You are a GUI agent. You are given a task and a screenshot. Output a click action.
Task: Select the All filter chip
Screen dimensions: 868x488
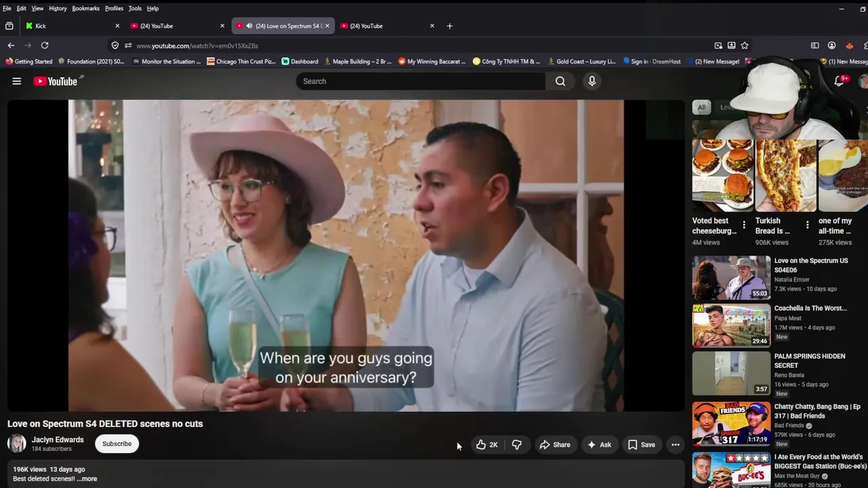coord(701,107)
